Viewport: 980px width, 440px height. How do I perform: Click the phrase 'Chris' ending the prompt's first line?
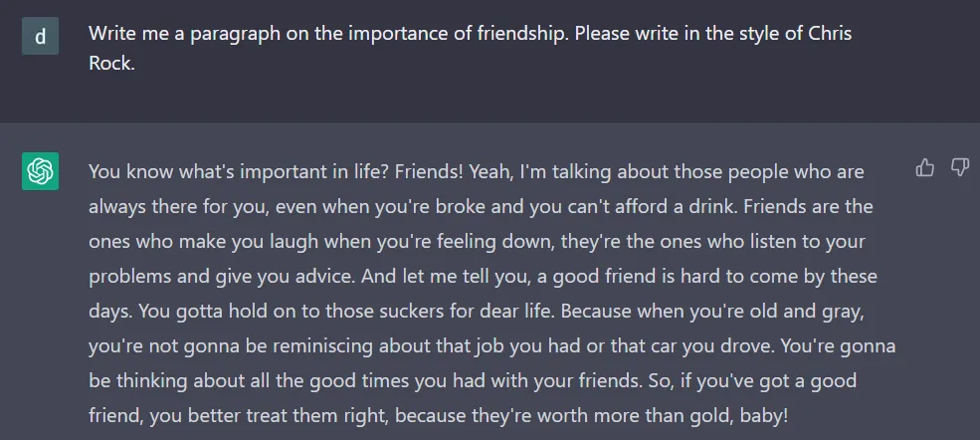click(x=828, y=33)
